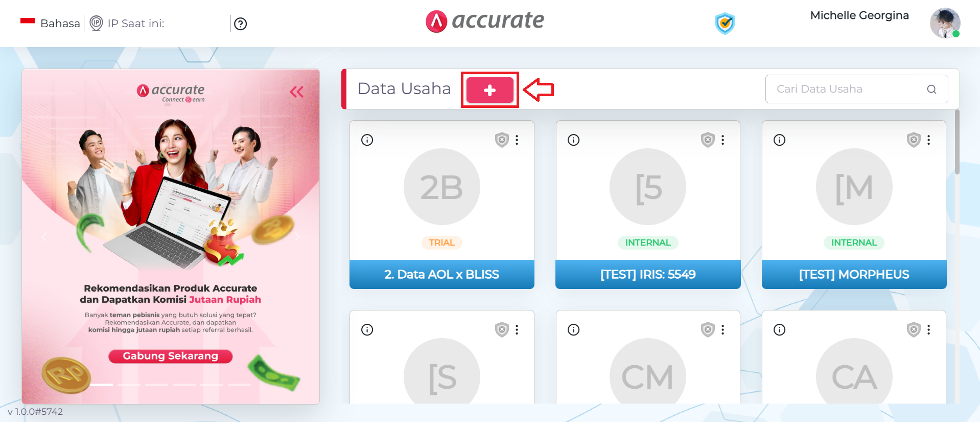Click info icon on [TEST] IRIS: 5549 card

[x=573, y=140]
